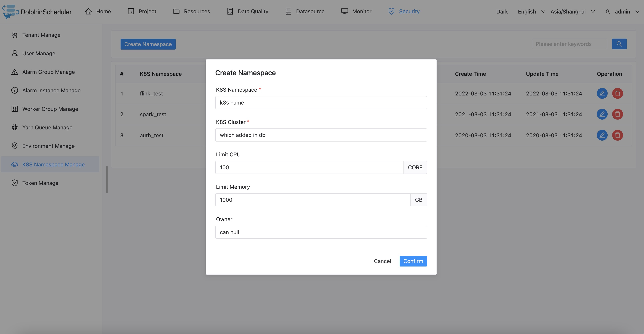
Task: Edit the spark_test namespace row
Action: click(x=602, y=114)
